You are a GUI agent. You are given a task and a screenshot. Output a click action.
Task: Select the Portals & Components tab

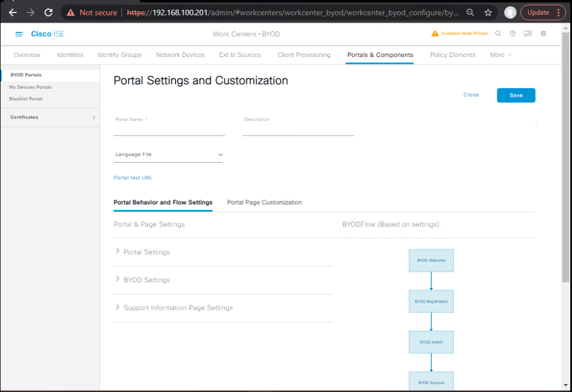(380, 55)
